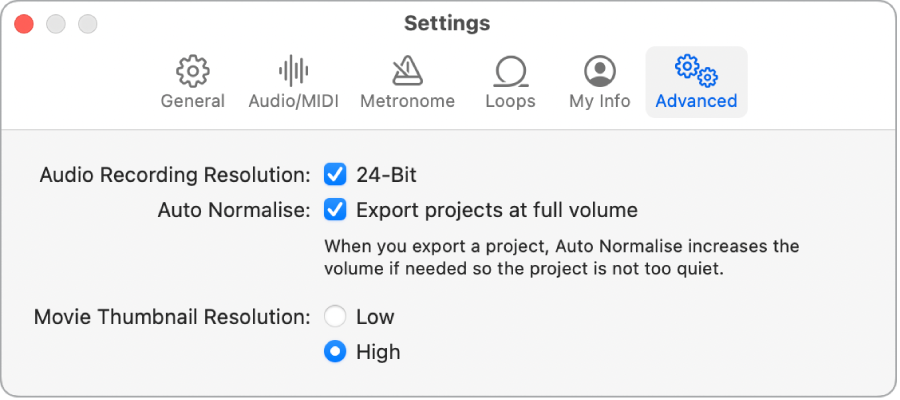The image size is (900, 400).
Task: Click the "Export projects at full volume" label
Action: [496, 211]
